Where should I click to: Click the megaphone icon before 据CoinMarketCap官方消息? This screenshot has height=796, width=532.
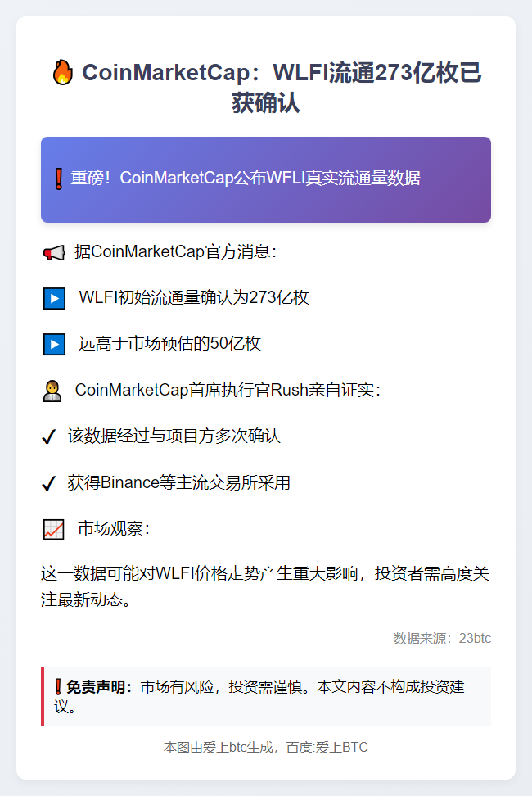54,252
